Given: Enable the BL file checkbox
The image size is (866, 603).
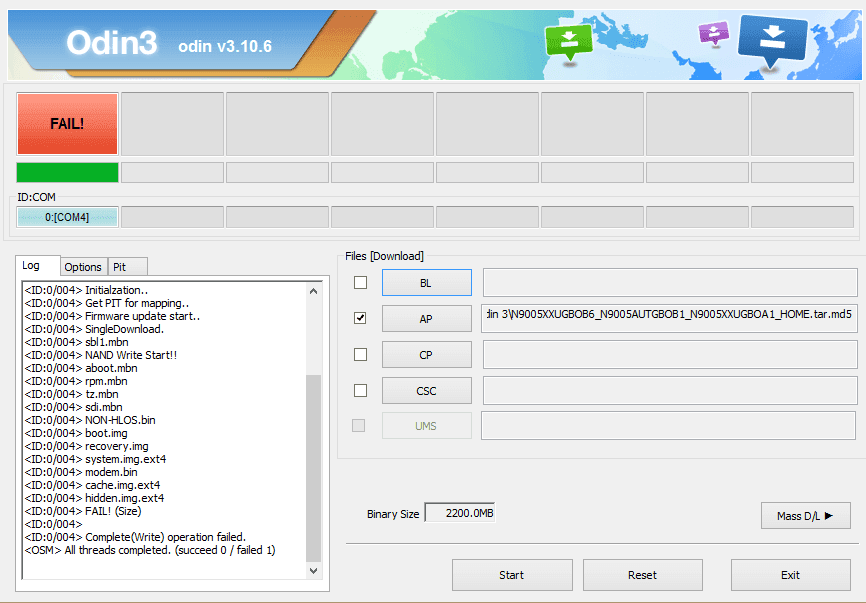Looking at the screenshot, I should tap(360, 283).
